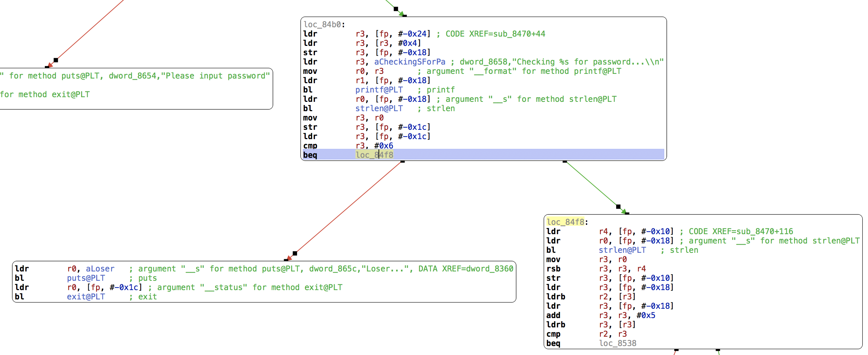The height and width of the screenshot is (355, 868).
Task: Select the aLoser string reference
Action: tap(100, 269)
